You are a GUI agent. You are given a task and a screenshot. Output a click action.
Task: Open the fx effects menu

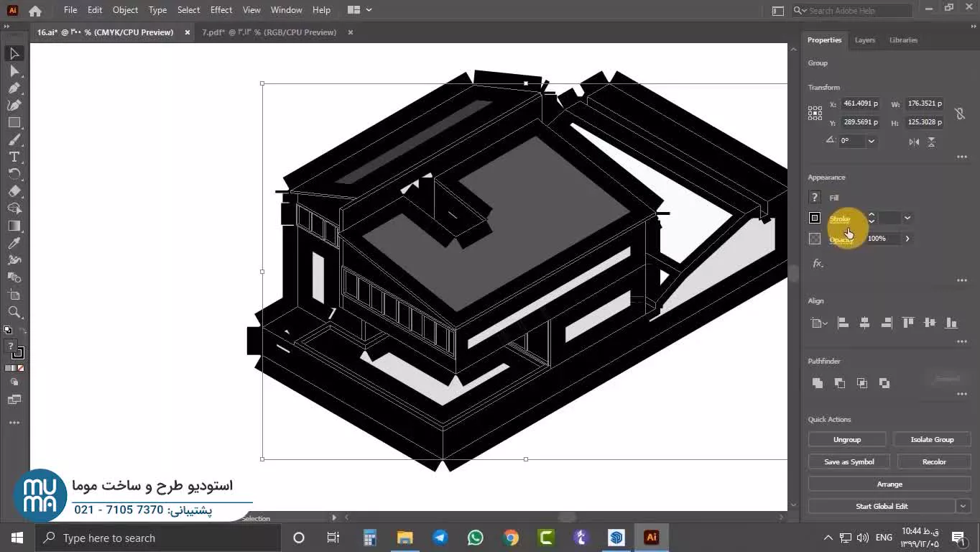pyautogui.click(x=818, y=264)
